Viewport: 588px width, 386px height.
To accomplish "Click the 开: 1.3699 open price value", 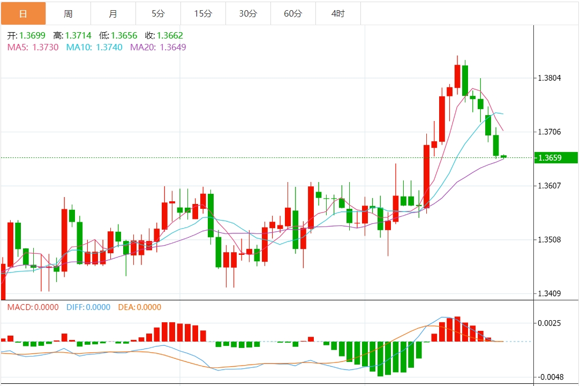I will (26, 35).
